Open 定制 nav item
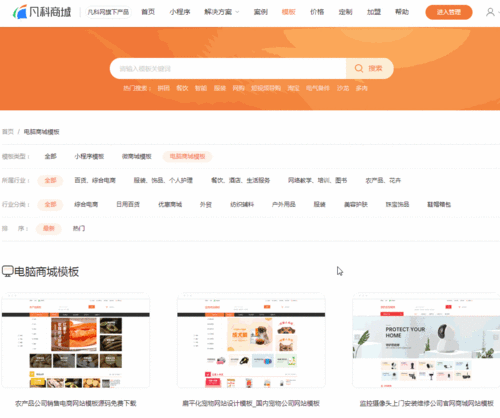 point(345,12)
